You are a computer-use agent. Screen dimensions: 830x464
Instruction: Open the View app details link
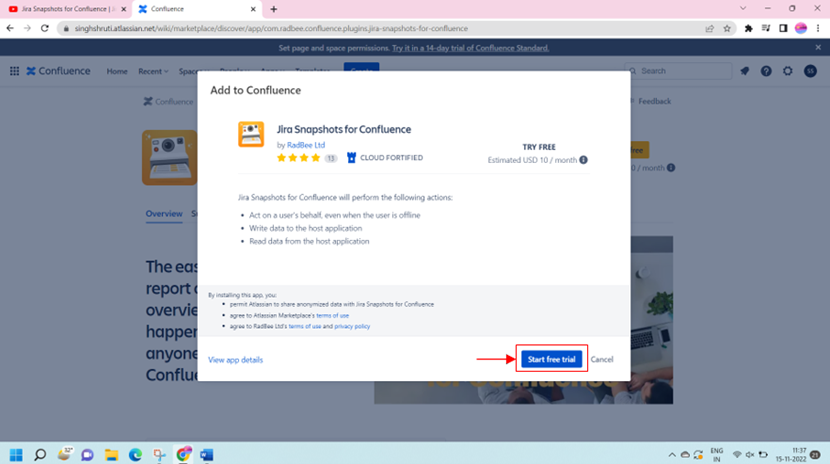pos(235,360)
